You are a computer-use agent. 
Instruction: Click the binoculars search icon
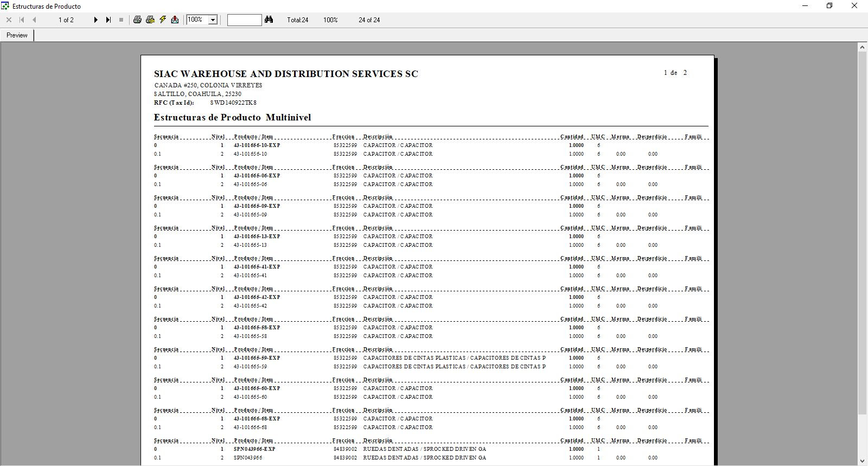pos(269,20)
